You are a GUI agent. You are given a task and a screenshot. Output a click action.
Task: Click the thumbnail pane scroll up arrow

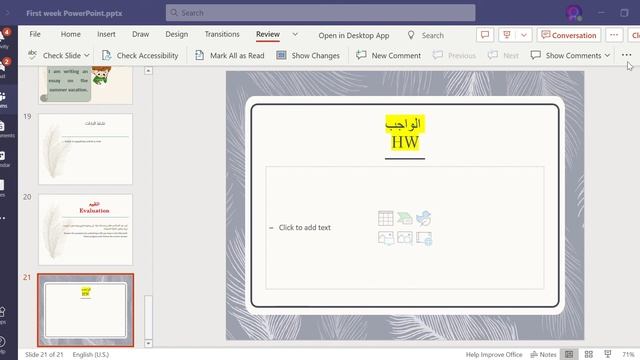[x=148, y=71]
